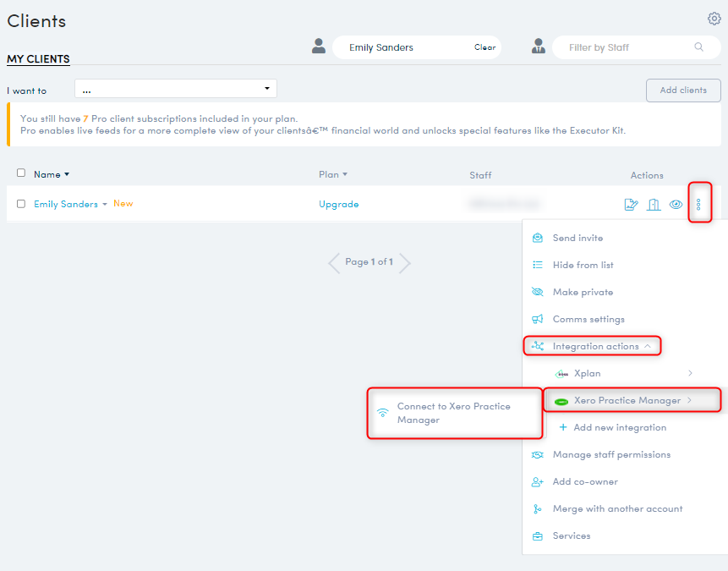Click the building icon in Actions column
Screen dimensions: 728x571
pyautogui.click(x=653, y=204)
